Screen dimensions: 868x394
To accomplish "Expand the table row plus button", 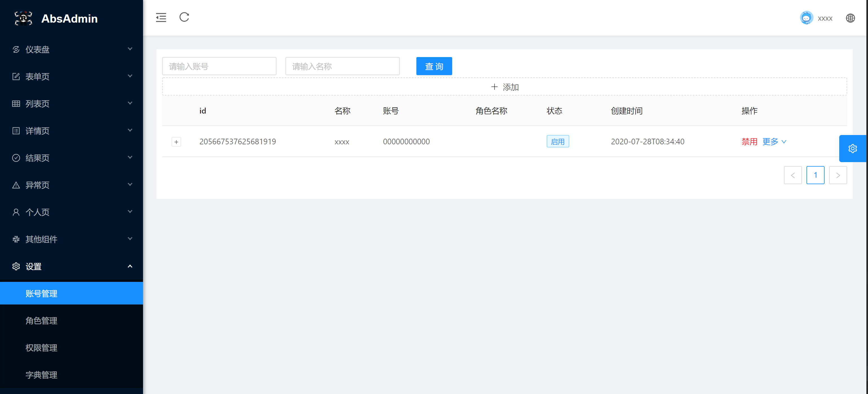I will (x=176, y=142).
